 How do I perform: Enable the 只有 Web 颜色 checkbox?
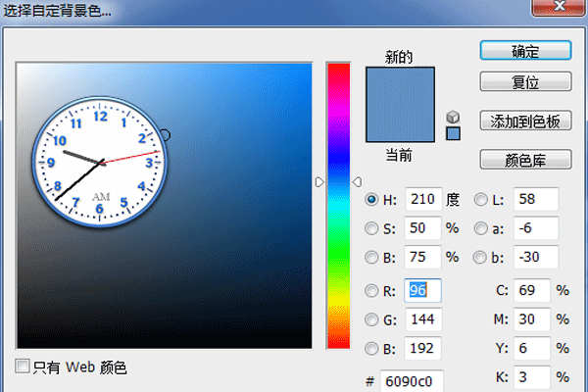coord(24,367)
